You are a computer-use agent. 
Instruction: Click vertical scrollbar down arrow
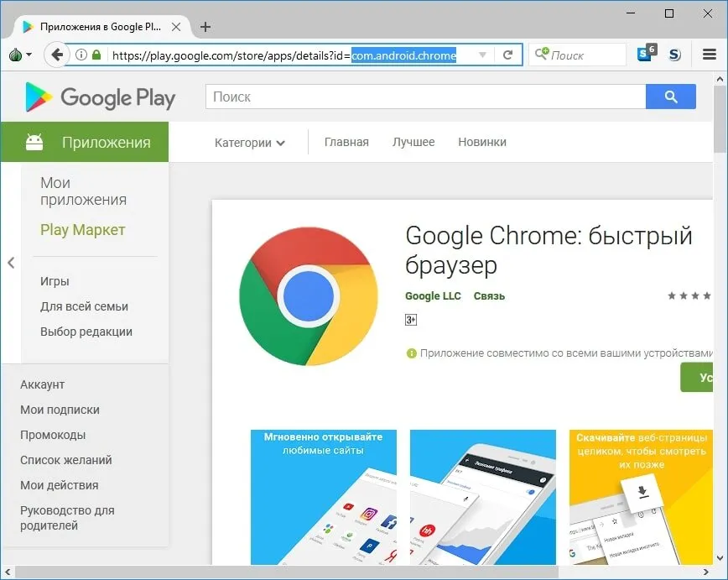tap(720, 557)
